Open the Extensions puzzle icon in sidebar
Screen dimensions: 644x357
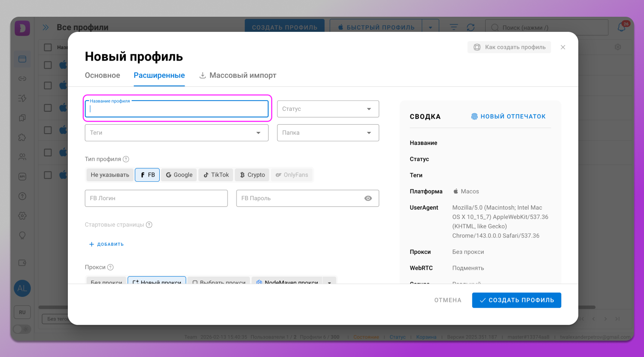22,137
